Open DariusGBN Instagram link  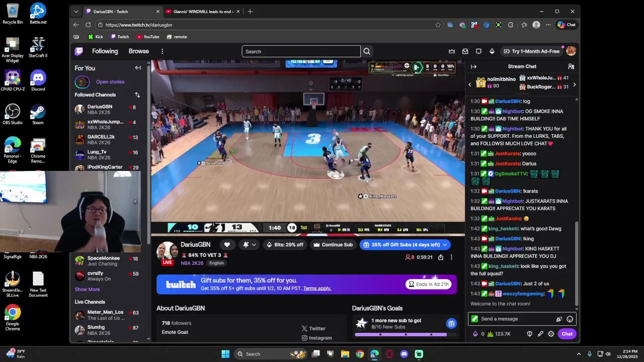click(x=317, y=338)
